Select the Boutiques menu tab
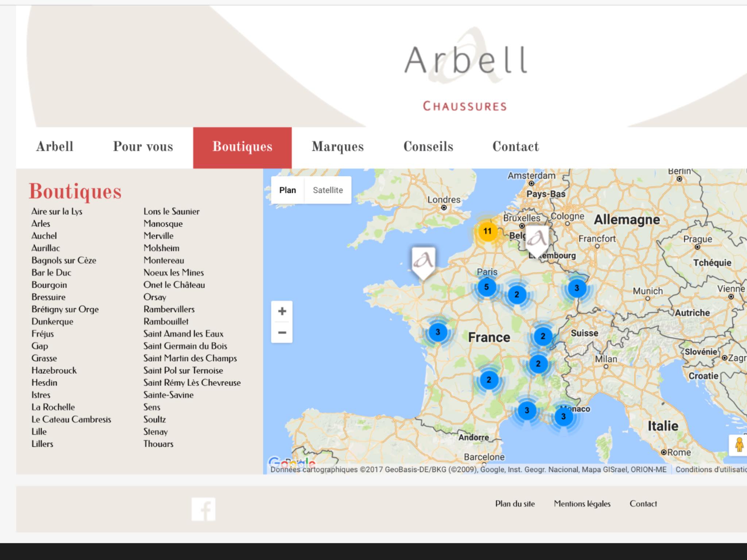 click(242, 148)
